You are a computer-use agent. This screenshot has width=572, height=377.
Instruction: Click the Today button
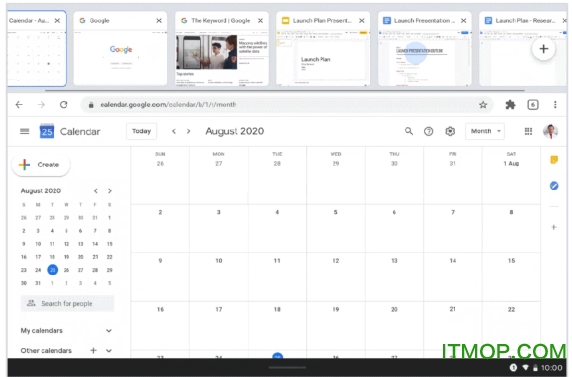point(142,131)
